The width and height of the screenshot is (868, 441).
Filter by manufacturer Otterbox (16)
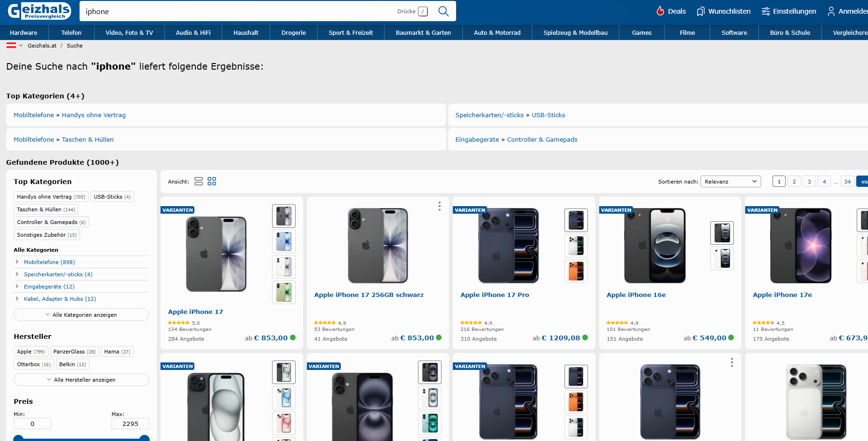pos(33,364)
